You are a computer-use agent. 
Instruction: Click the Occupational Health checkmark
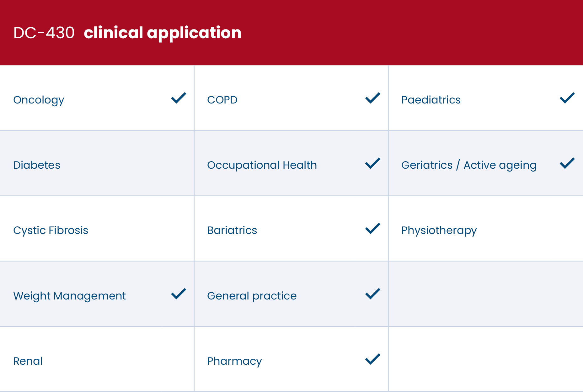373,163
